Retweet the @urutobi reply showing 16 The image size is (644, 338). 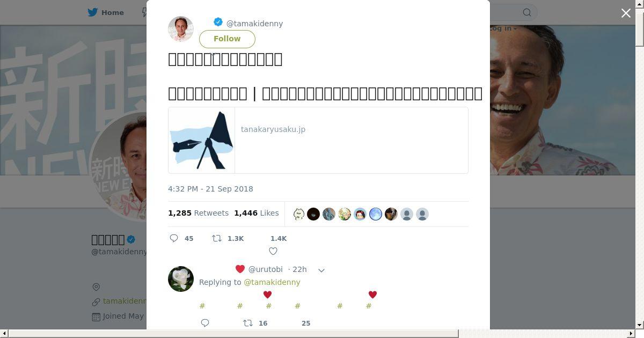(248, 323)
